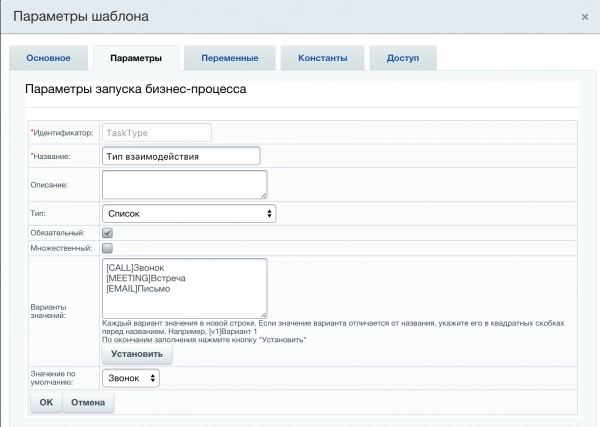Viewport: 600px width, 427px height.
Task: Uncheck the Обязательный checkbox
Action: tap(108, 233)
